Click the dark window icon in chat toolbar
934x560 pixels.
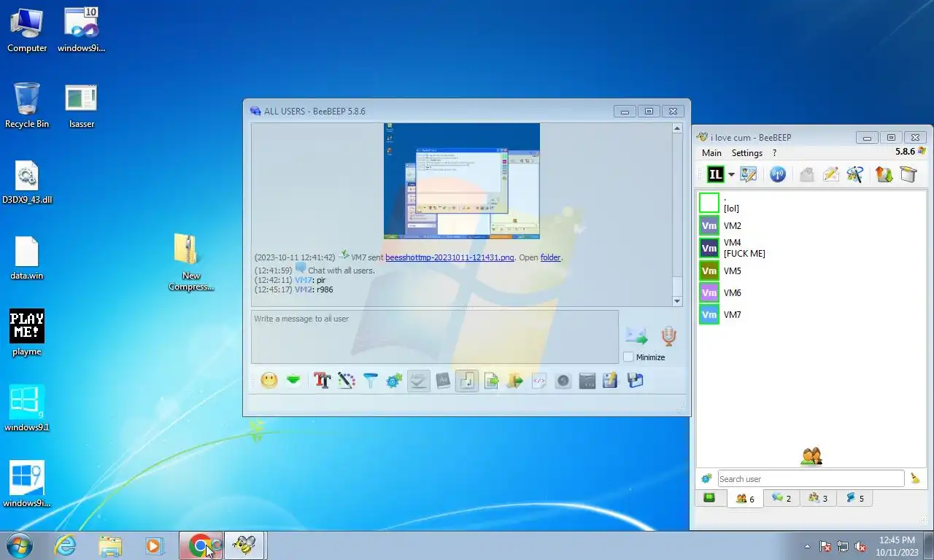[x=587, y=381]
